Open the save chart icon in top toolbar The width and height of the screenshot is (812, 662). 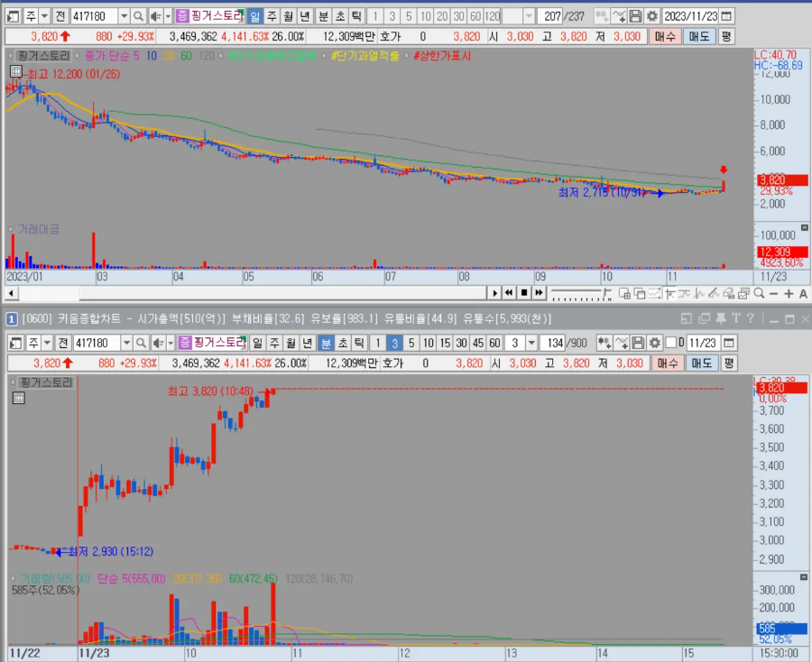[635, 16]
